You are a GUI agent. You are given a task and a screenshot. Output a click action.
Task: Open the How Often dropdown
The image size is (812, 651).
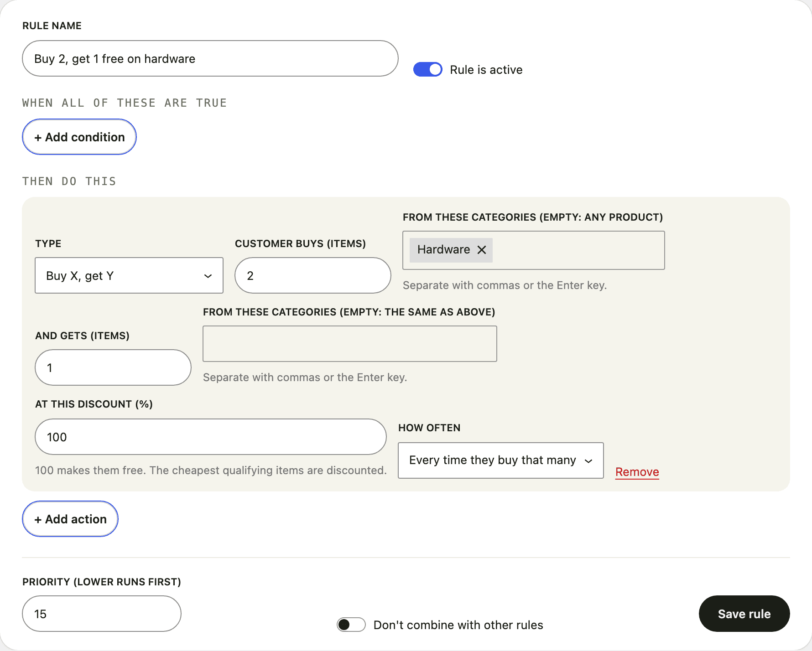pyautogui.click(x=500, y=460)
